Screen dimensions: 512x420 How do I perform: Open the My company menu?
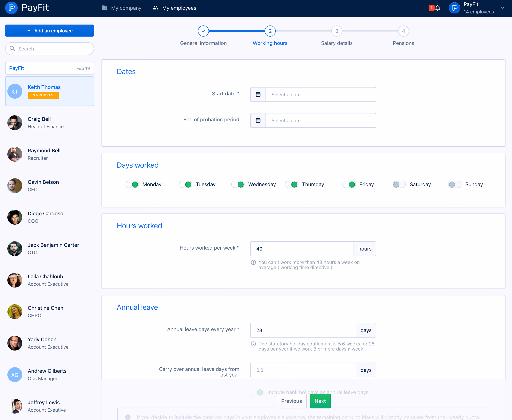pos(122,8)
